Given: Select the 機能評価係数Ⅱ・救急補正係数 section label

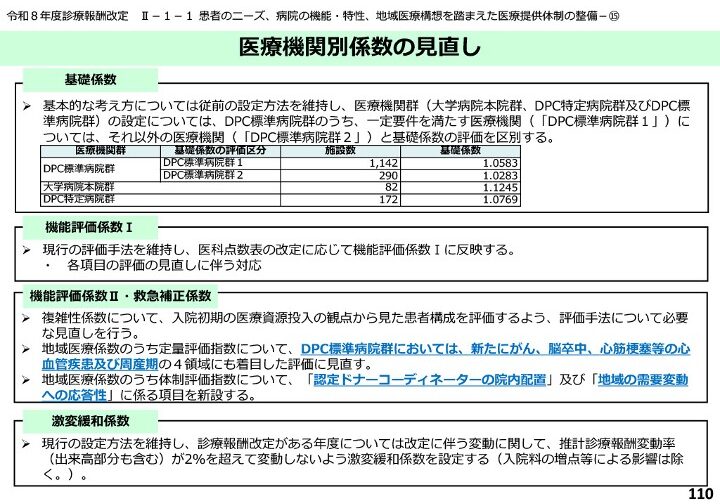Looking at the screenshot, I should [x=120, y=296].
